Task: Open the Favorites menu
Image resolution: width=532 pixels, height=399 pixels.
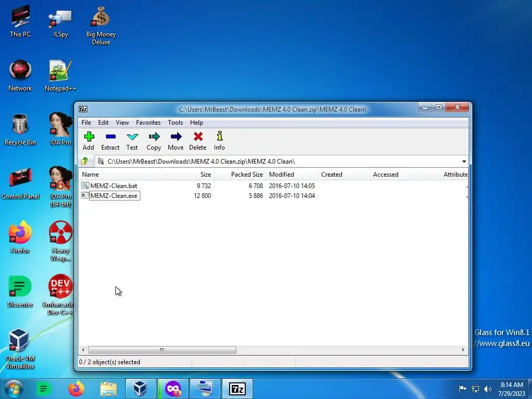Action: pyautogui.click(x=148, y=123)
